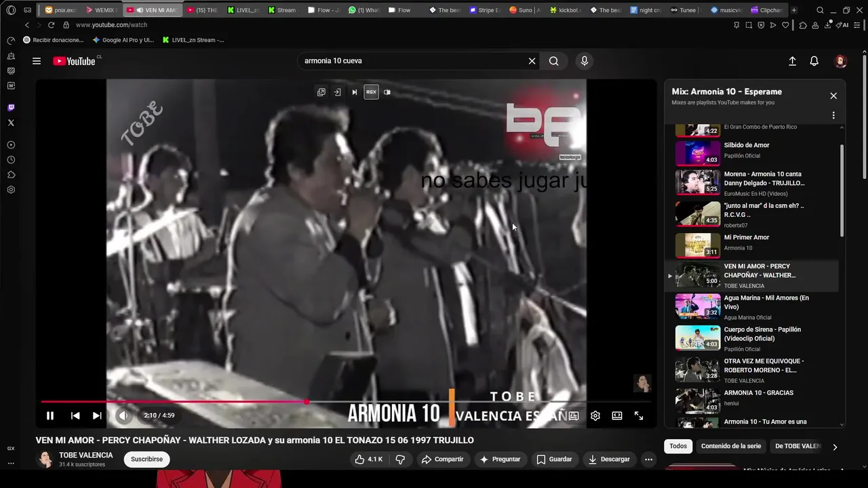The width and height of the screenshot is (868, 488).
Task: Switch to the Clipchamp browser tab
Action: tap(766, 10)
